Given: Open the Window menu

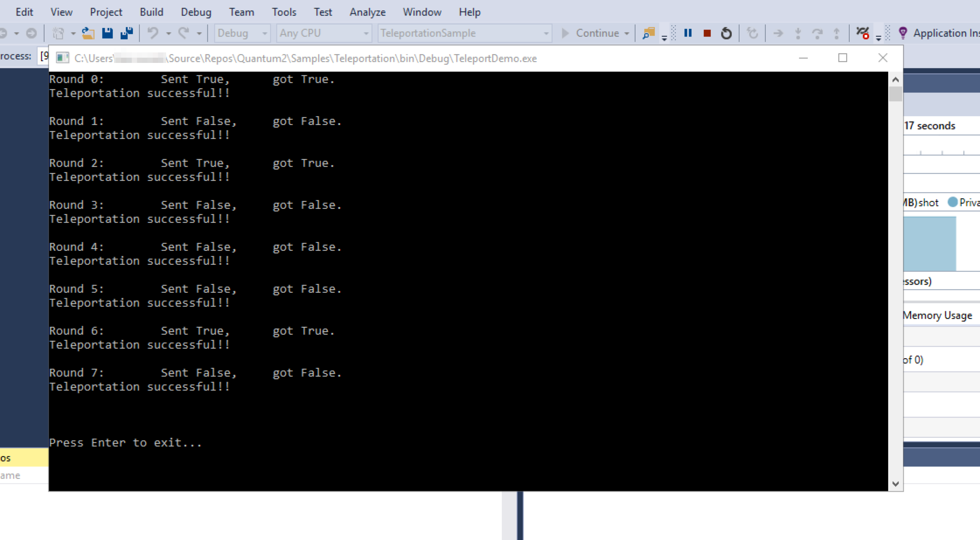Looking at the screenshot, I should 422,12.
